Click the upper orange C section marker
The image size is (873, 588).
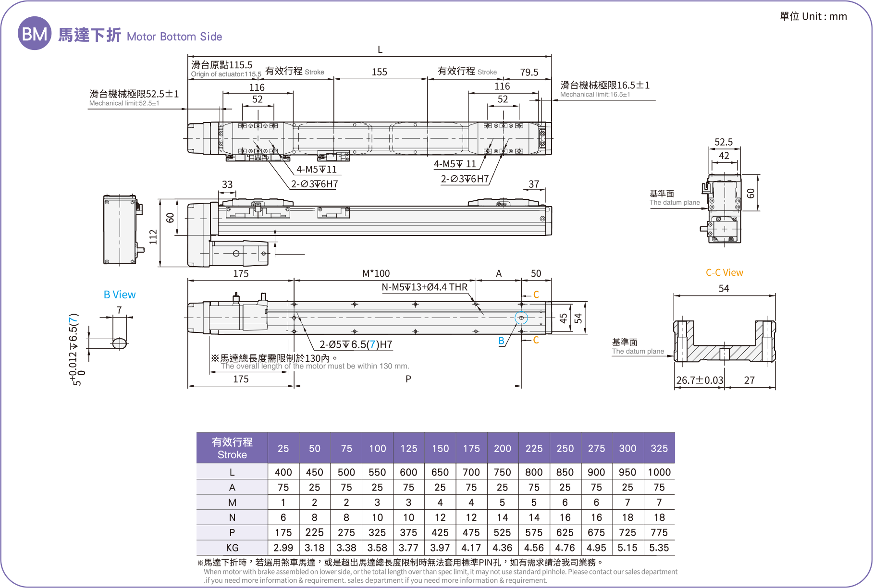tap(536, 294)
